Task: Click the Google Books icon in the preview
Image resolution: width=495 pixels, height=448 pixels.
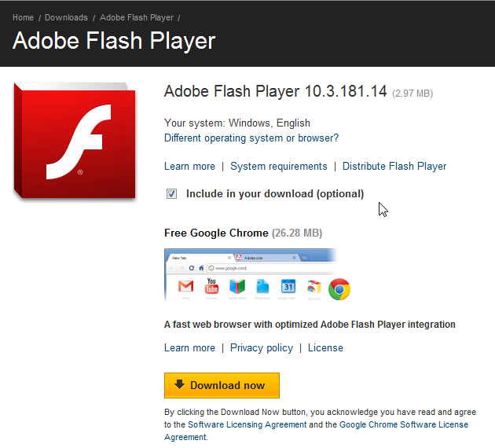Action: pyautogui.click(x=236, y=288)
